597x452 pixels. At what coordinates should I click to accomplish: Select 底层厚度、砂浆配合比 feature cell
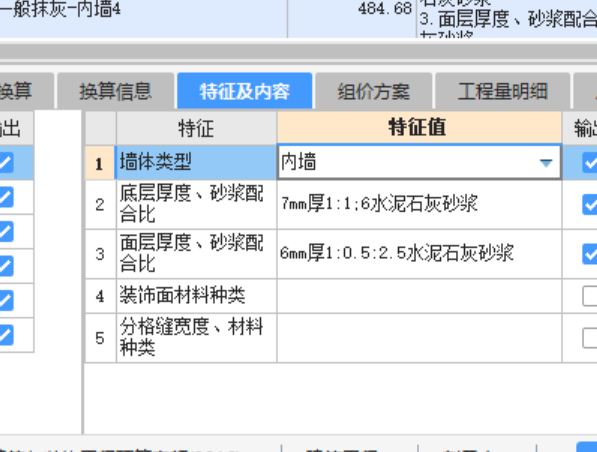click(196, 204)
